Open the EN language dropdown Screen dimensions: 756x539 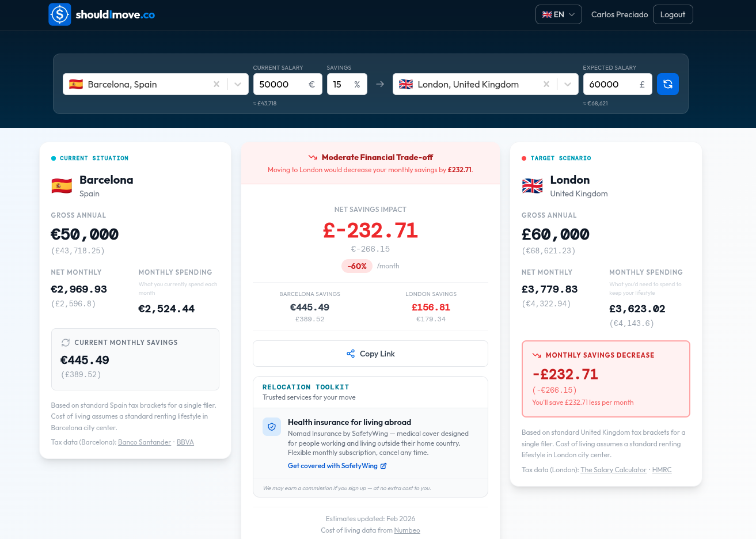point(559,14)
